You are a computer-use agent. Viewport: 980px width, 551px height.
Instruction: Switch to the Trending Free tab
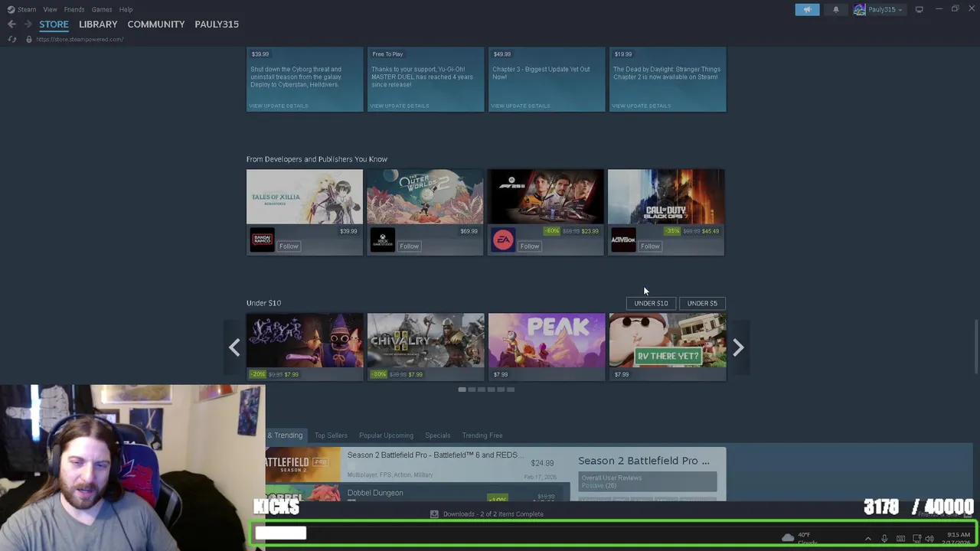click(x=482, y=435)
